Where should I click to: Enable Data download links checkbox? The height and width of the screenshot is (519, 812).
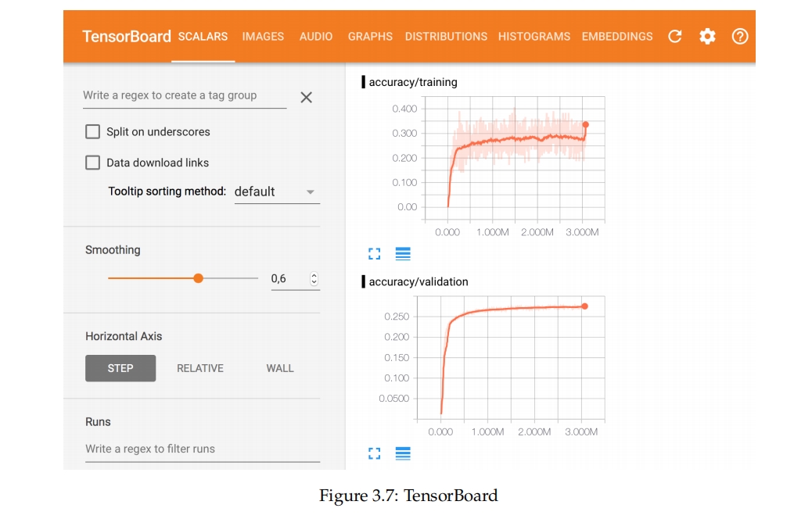pyautogui.click(x=92, y=163)
